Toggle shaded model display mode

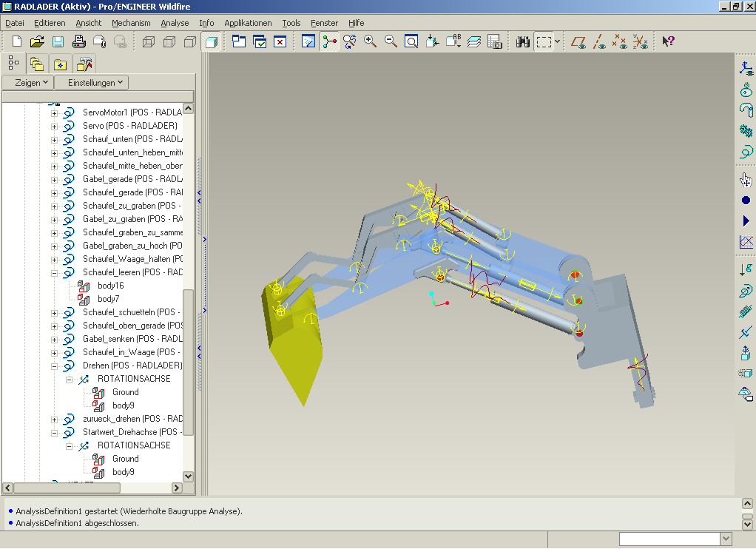(211, 42)
